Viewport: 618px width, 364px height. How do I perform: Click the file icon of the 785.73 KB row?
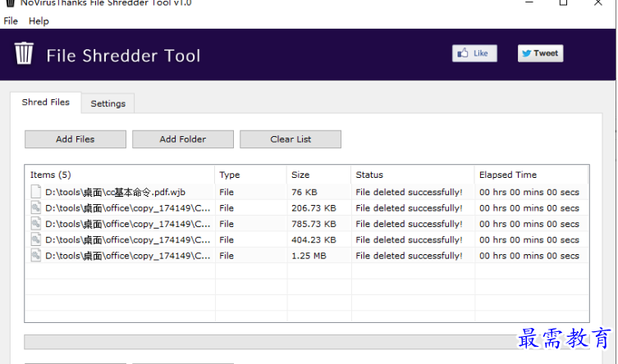click(x=36, y=224)
